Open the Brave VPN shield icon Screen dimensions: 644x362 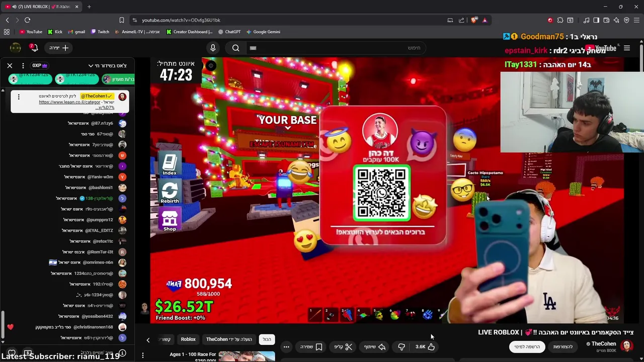tap(626, 20)
